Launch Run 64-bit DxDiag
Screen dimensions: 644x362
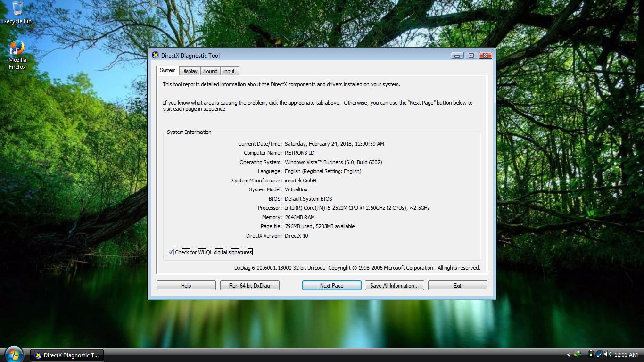[x=249, y=286]
